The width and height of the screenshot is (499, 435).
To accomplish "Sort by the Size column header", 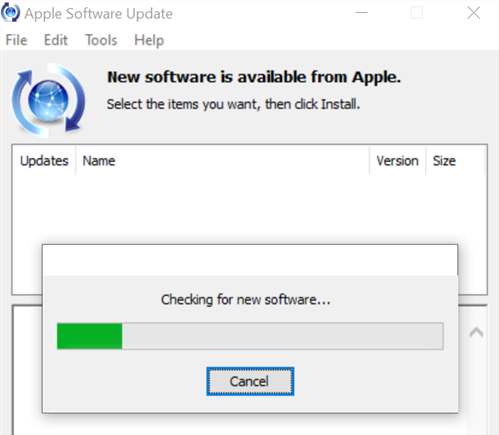I will coord(455,161).
